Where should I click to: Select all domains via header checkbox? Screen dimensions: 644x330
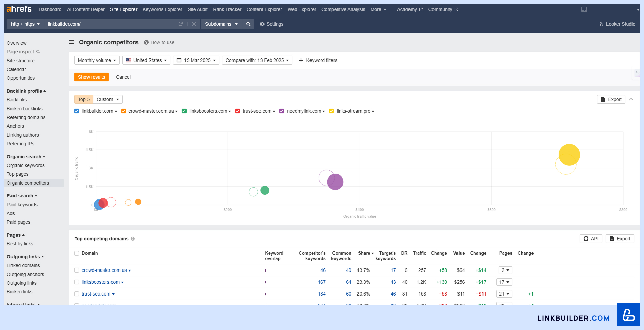pos(77,253)
